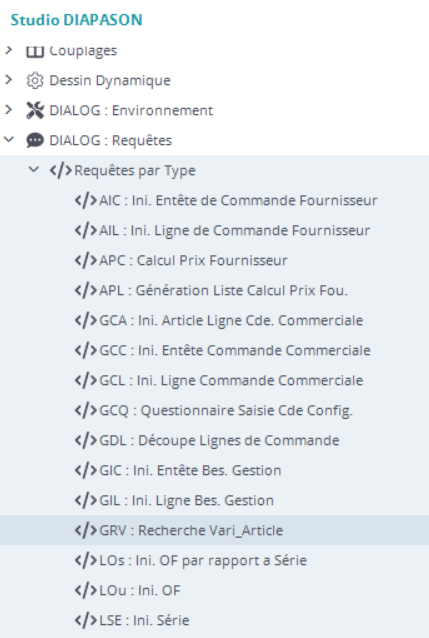Image resolution: width=429 pixels, height=638 pixels.
Task: Collapse the Requêtes par Type node
Action: pos(34,170)
